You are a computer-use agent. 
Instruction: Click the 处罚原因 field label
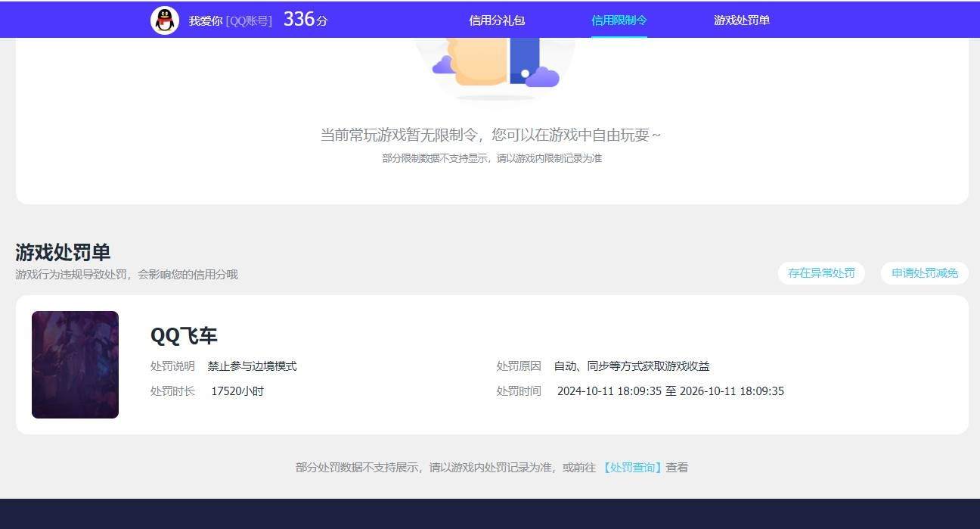519,366
